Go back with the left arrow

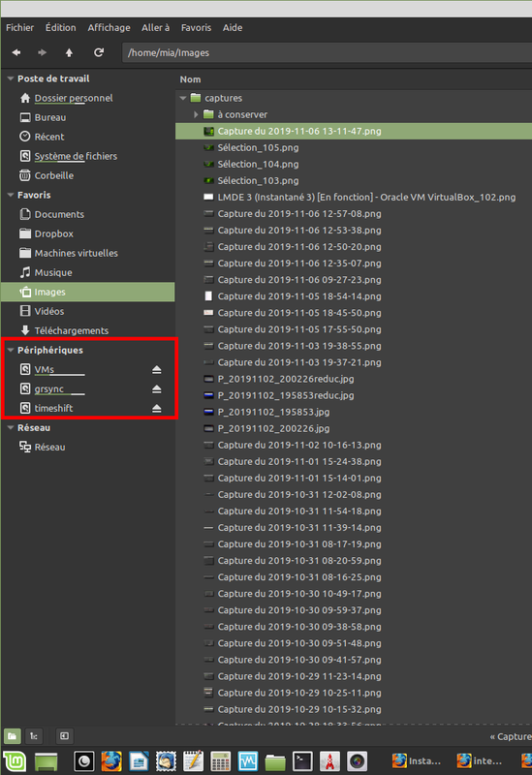pos(16,52)
